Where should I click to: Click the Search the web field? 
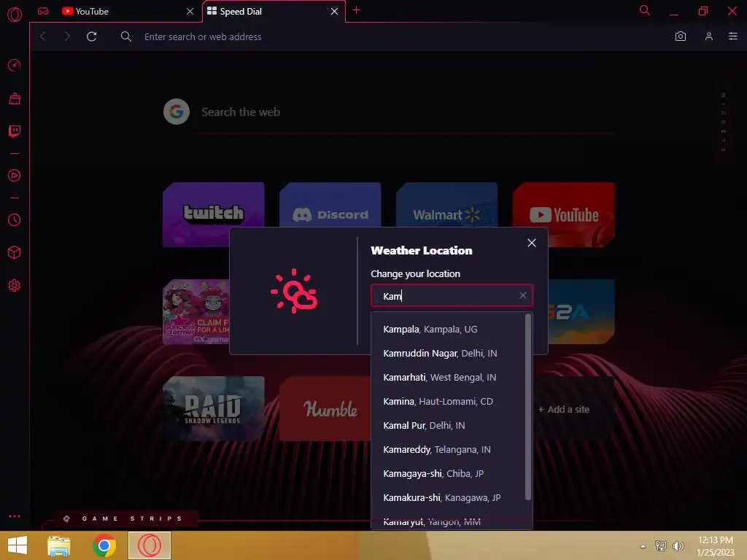(404, 112)
